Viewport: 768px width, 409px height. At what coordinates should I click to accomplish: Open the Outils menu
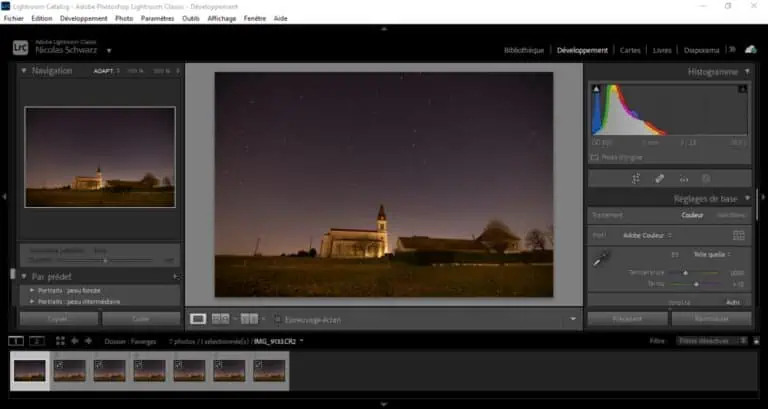pos(191,19)
